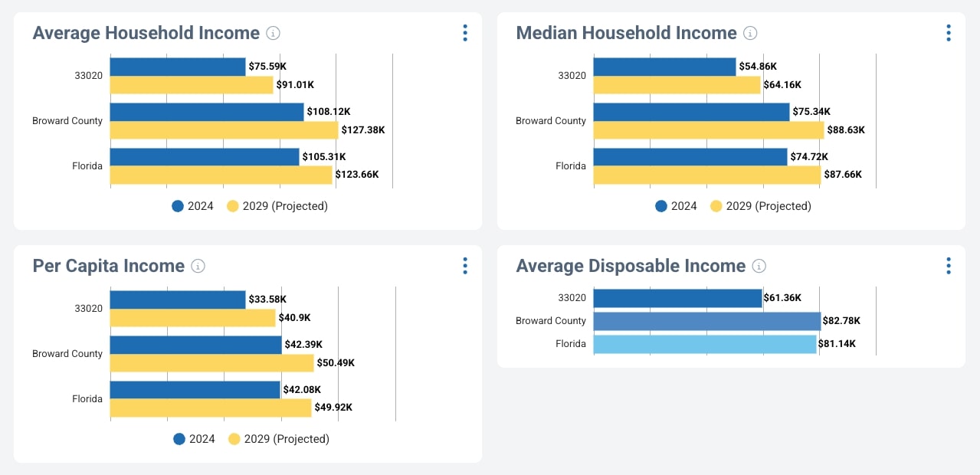The height and width of the screenshot is (475, 980).
Task: Click info icon next to Per Capita Income
Action: [198, 266]
